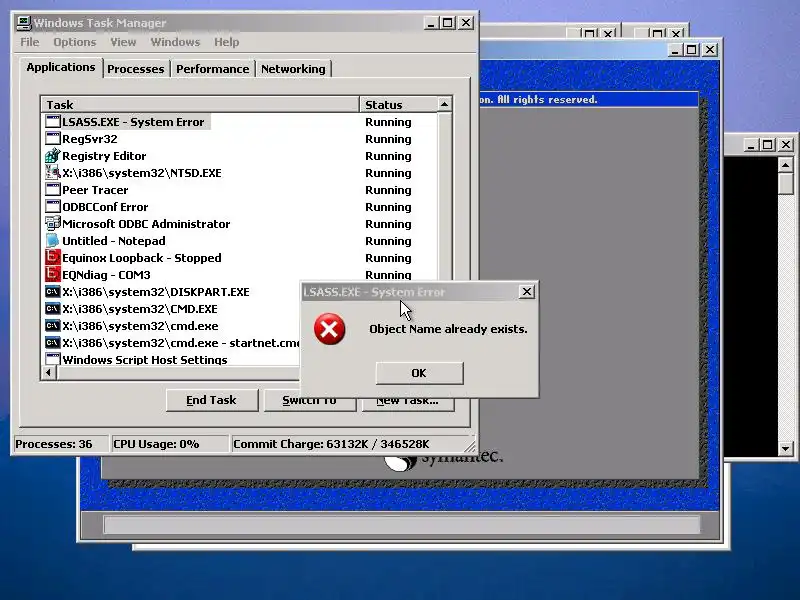Screen dimensions: 800x600
Task: Minimize the black console window on the right
Action: pos(750,145)
